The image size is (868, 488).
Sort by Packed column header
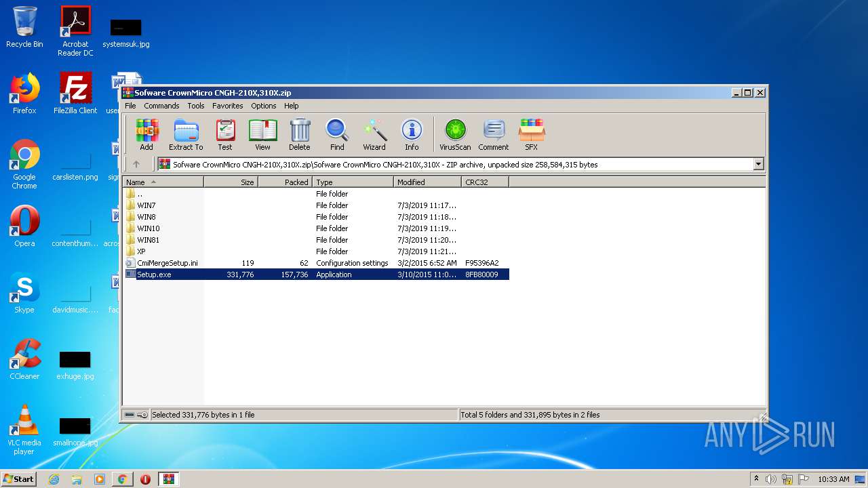click(285, 182)
